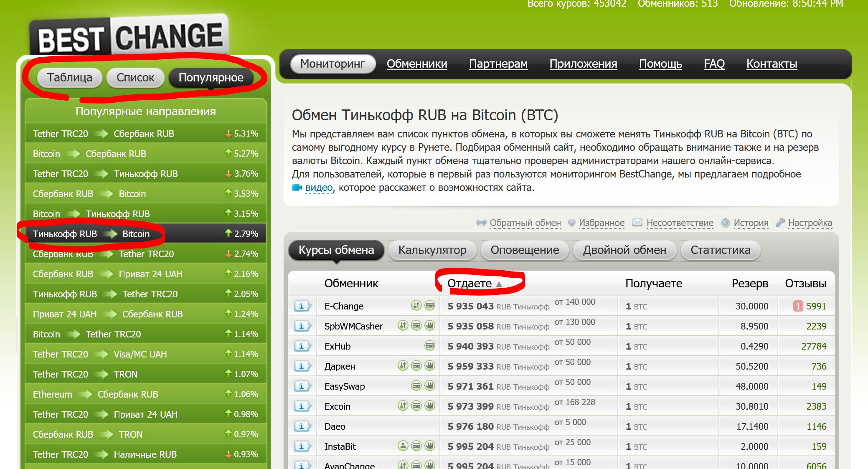Select the Популярное tab
868x469 pixels.
tap(211, 78)
